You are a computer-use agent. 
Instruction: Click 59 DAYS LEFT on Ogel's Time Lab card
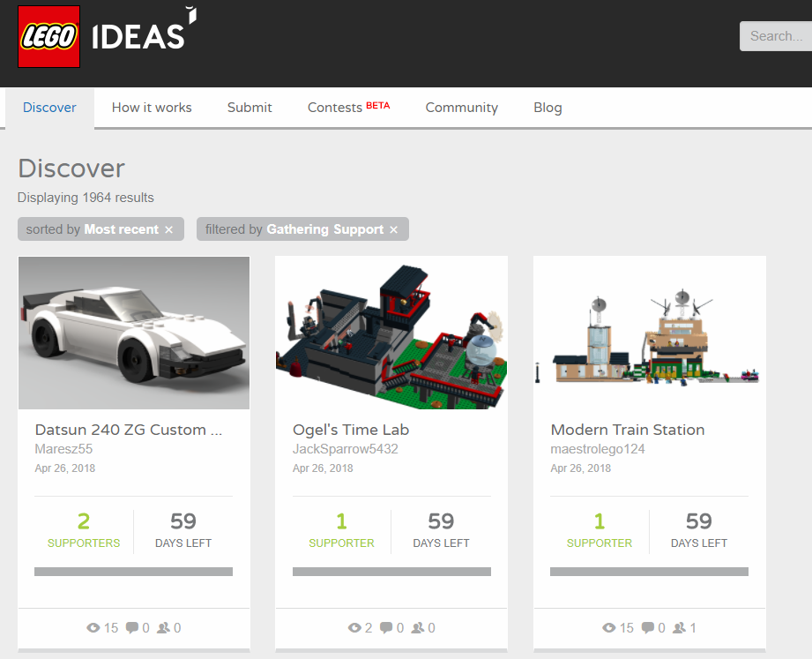tap(441, 531)
